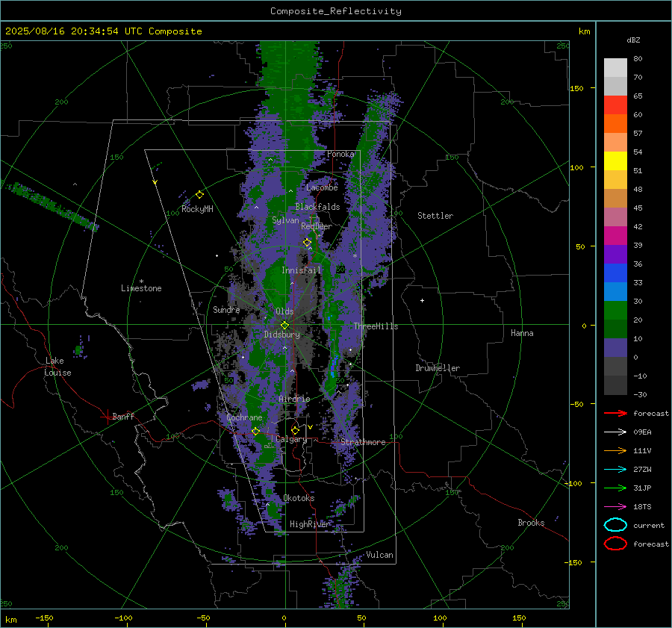Click the RedDeer city label

coord(317,226)
